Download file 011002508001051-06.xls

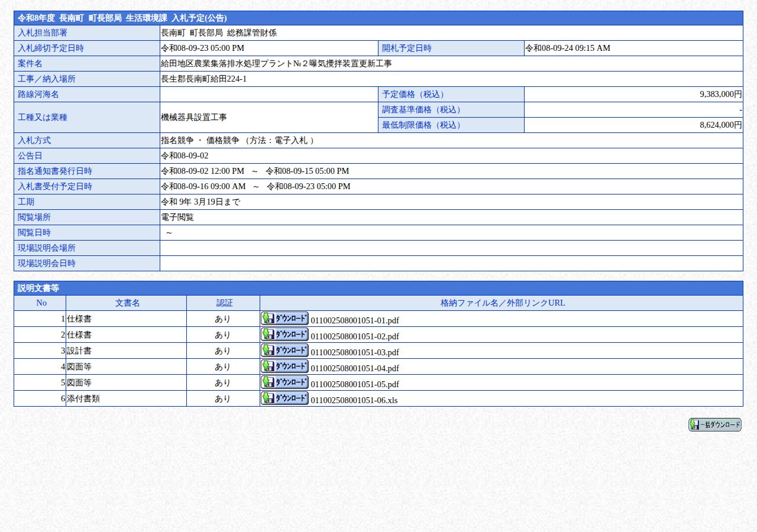tap(284, 398)
